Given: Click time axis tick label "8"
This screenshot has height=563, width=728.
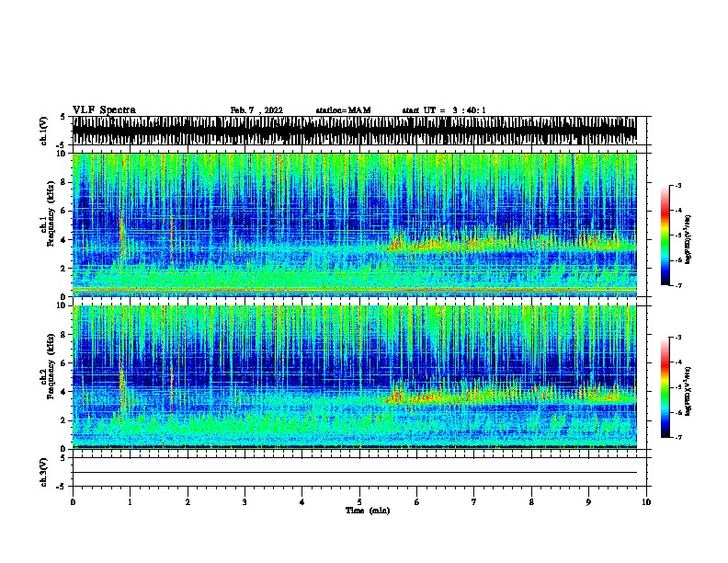Looking at the screenshot, I should [531, 502].
